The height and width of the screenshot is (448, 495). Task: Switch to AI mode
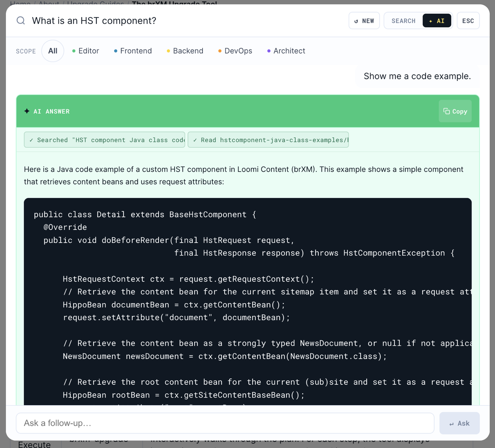tap(437, 21)
